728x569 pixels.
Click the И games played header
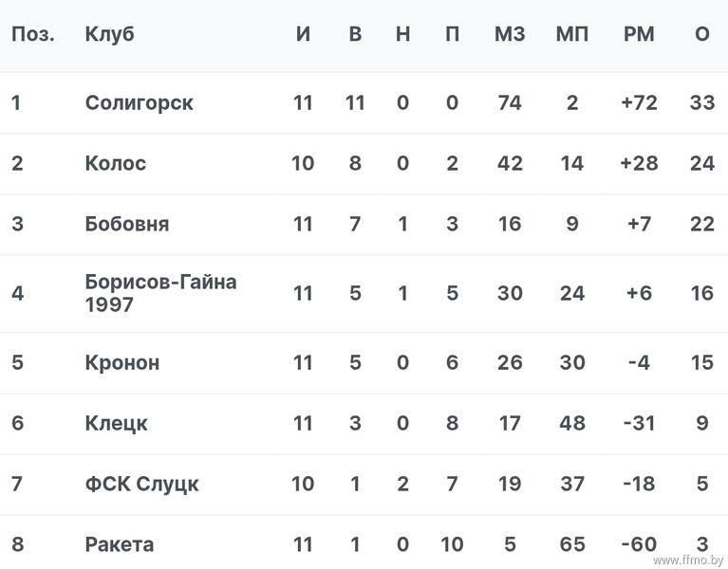[303, 34]
